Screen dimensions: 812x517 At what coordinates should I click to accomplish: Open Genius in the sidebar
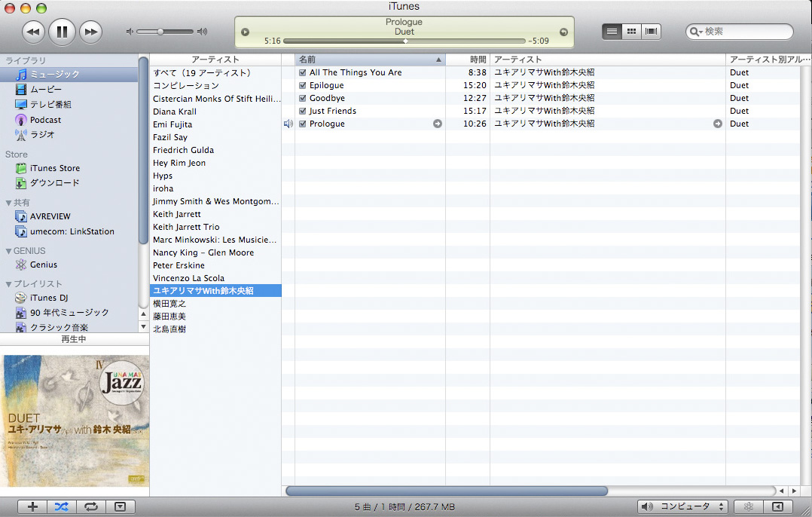pos(36,265)
